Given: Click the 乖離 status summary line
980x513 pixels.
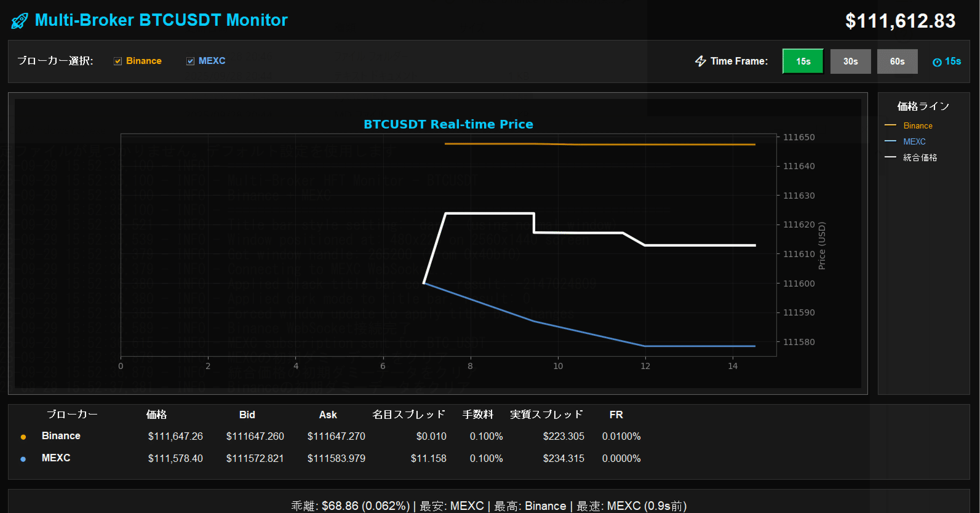Looking at the screenshot, I should click(x=489, y=506).
